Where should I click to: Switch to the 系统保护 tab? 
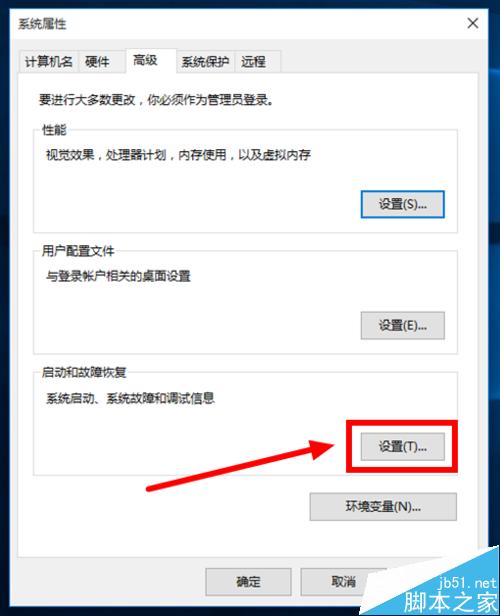click(205, 62)
